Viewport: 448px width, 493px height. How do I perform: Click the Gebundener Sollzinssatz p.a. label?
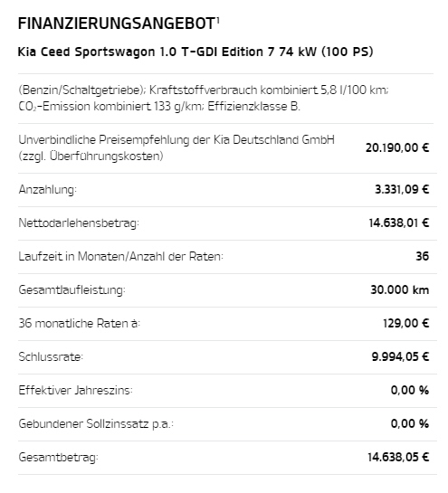(96, 424)
